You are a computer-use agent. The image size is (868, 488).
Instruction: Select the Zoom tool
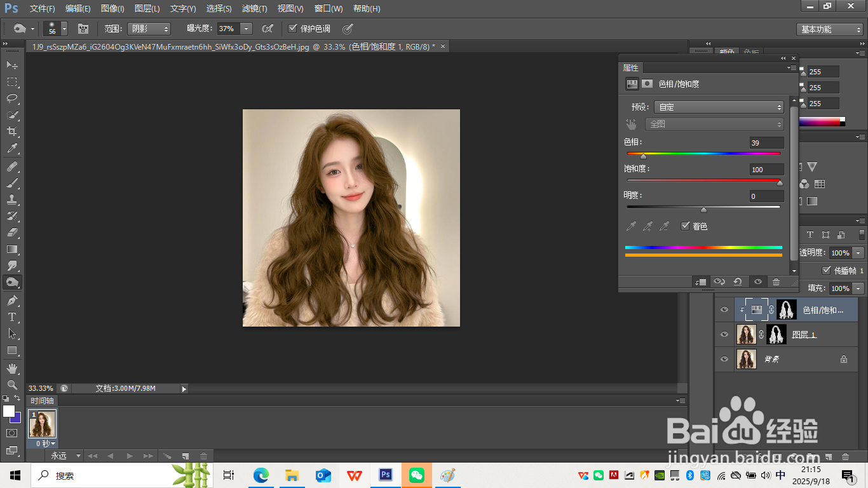12,385
